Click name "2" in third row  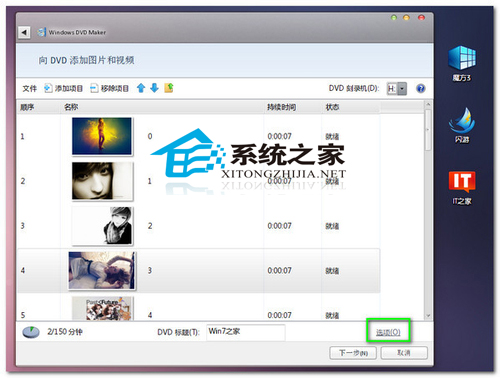(150, 226)
